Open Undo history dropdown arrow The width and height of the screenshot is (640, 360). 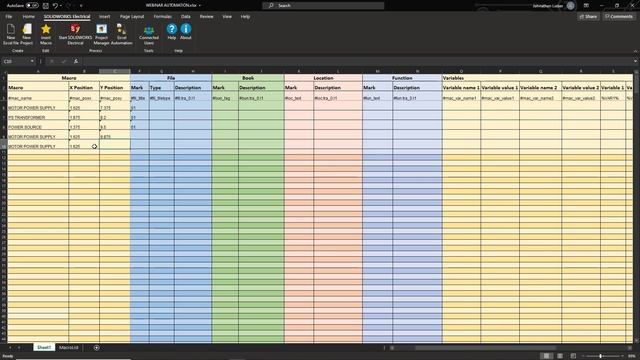61,6
